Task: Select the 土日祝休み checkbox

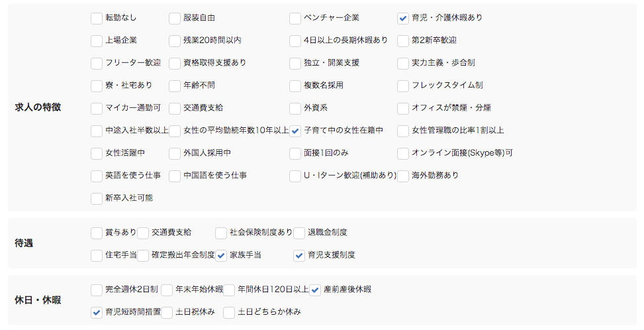Action: tap(167, 313)
